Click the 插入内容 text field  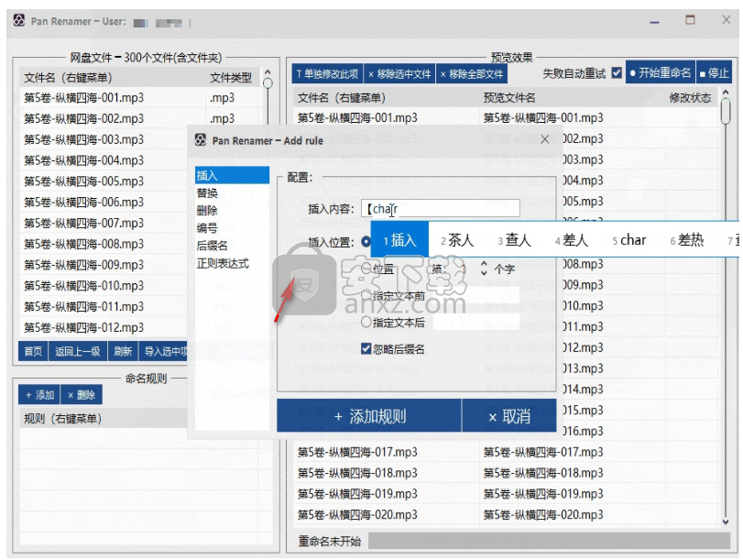pyautogui.click(x=440, y=208)
